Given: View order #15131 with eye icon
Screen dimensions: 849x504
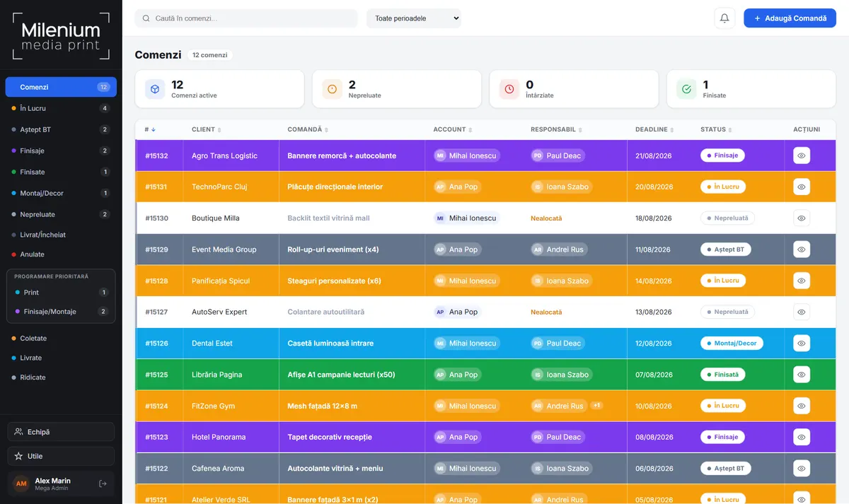Looking at the screenshot, I should 802,187.
